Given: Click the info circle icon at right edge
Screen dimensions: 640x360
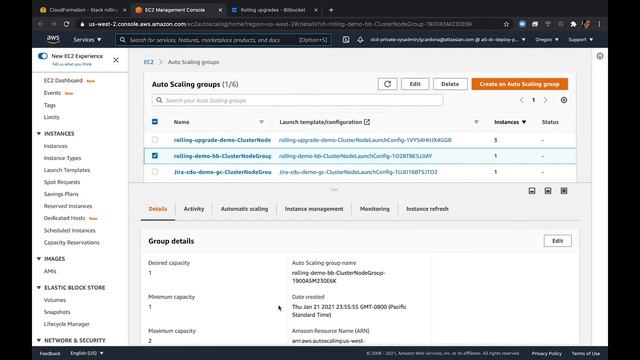Looking at the screenshot, I should tap(600, 56).
